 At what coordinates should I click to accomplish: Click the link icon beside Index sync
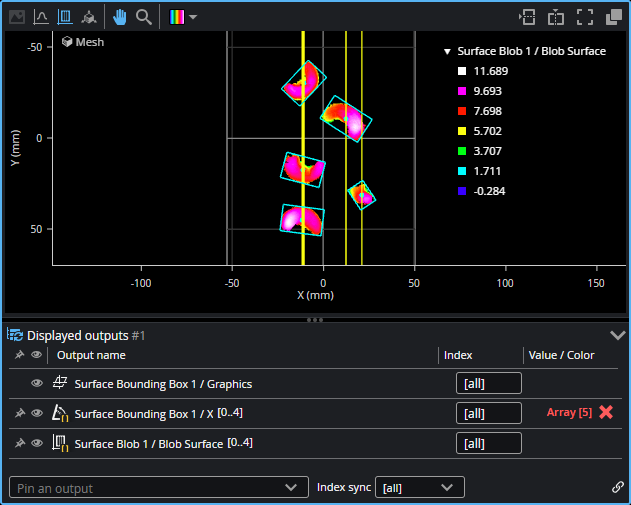pyautogui.click(x=617, y=487)
